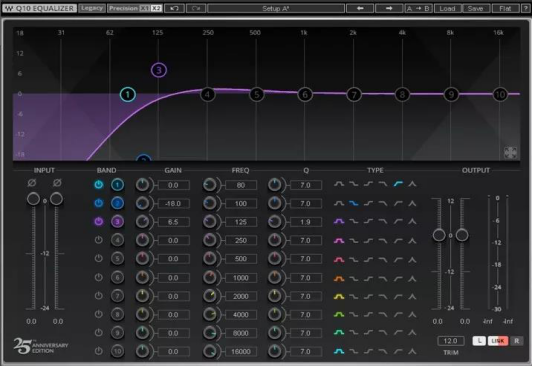Viewport: 533px width, 366px height.
Task: Click the Load preset button
Action: coord(447,8)
